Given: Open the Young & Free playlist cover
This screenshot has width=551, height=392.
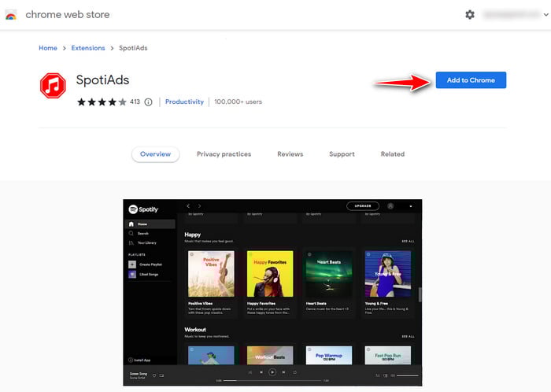Looking at the screenshot, I should 388,274.
